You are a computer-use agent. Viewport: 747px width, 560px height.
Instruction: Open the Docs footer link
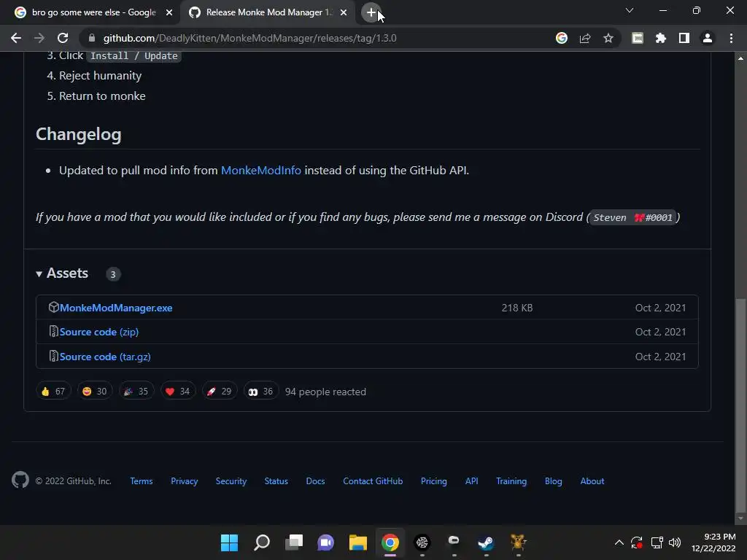point(315,481)
